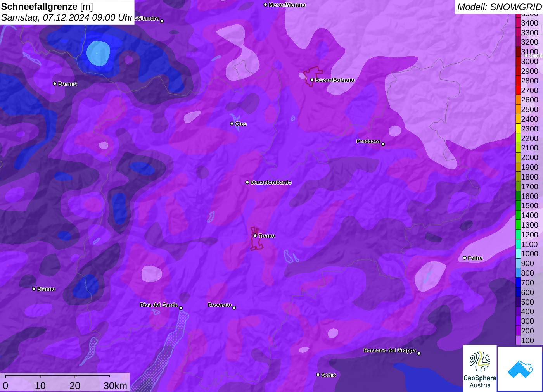Click the "Predazzo" city label
The height and width of the screenshot is (392, 543).
pos(368,141)
